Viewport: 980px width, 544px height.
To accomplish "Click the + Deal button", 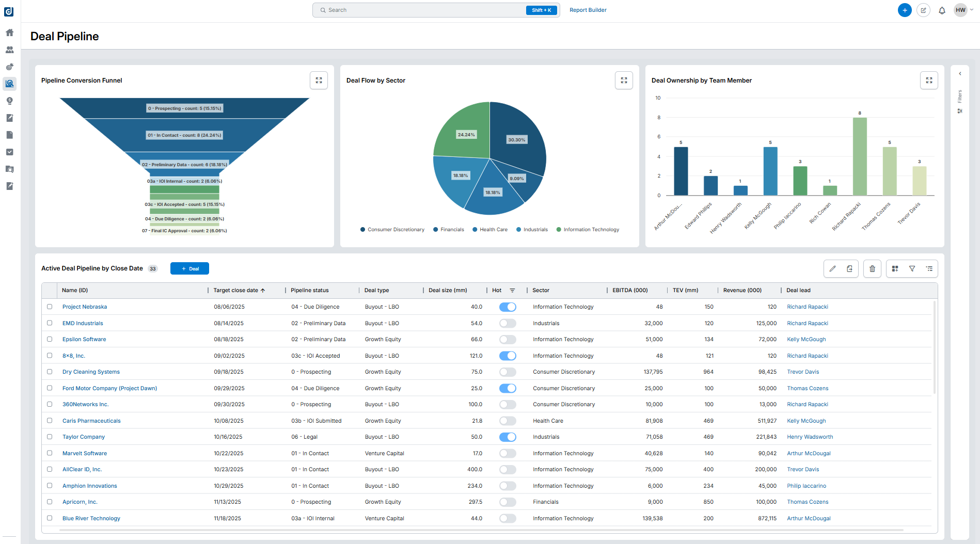I will click(189, 268).
